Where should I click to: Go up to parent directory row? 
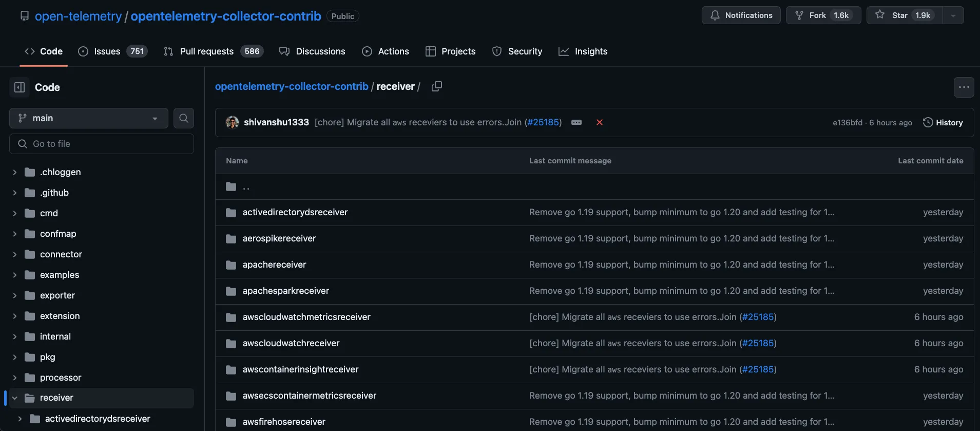594,187
